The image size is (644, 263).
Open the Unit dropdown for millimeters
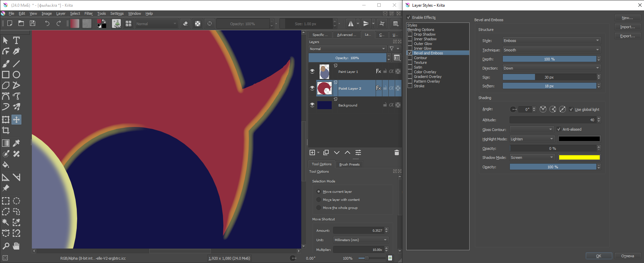pos(361,240)
